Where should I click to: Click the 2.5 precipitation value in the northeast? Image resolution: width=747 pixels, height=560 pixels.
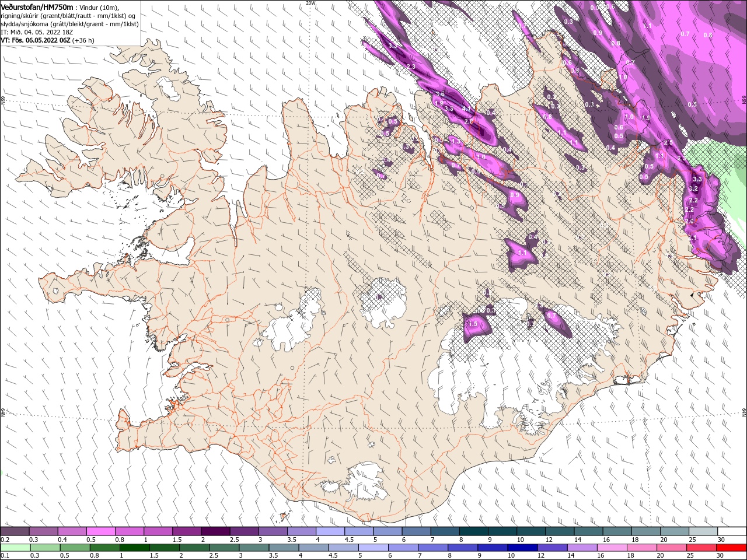click(669, 142)
